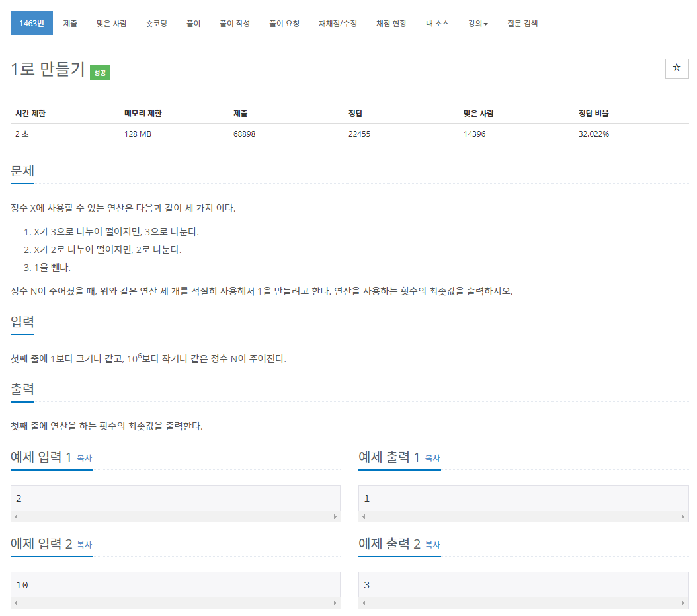Click the 22455 correct count

pyautogui.click(x=359, y=134)
